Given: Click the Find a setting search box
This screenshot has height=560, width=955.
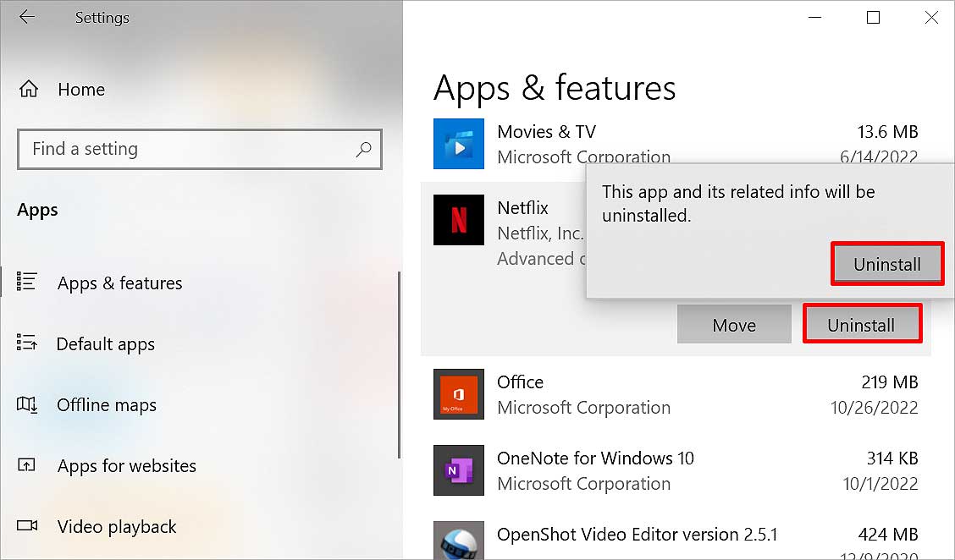Looking at the screenshot, I should pos(200,149).
